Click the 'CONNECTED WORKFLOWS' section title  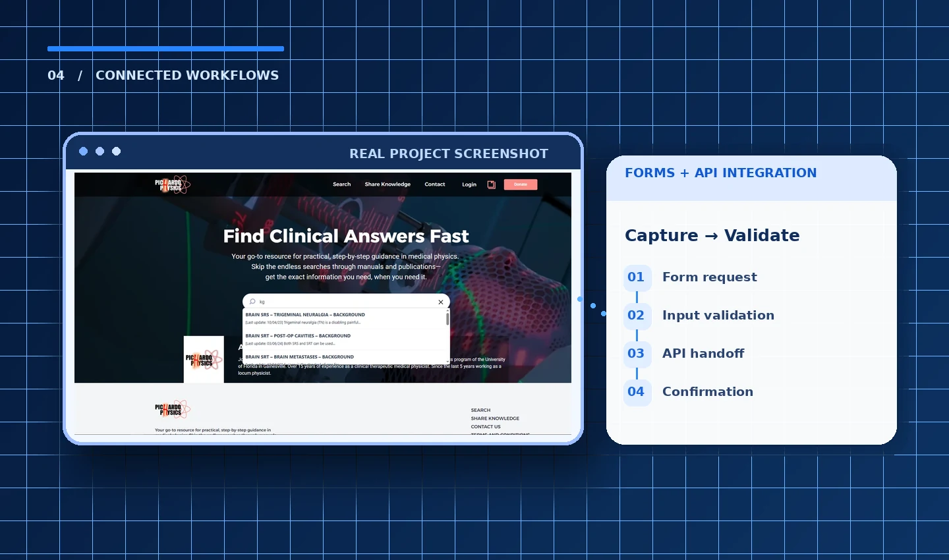coord(187,75)
